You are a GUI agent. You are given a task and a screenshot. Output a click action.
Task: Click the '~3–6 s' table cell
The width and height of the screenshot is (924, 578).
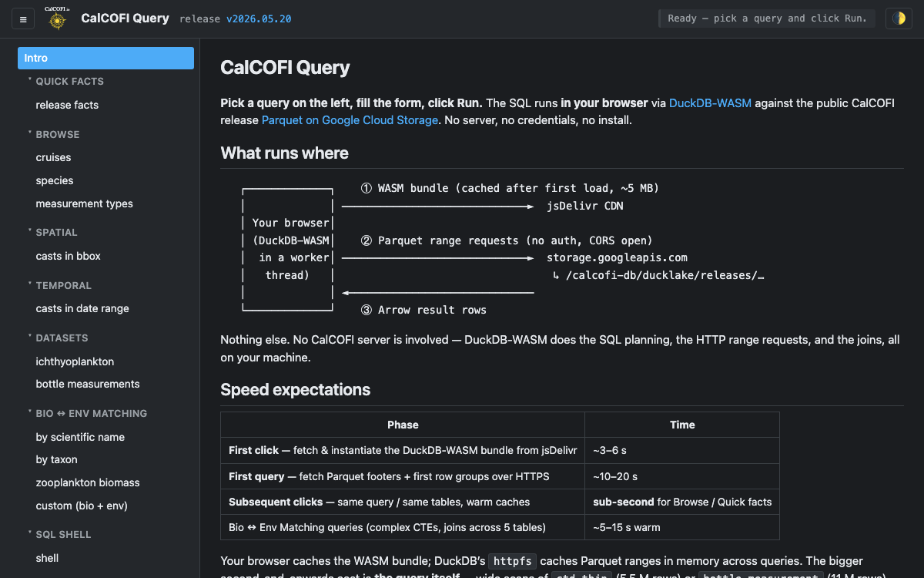682,450
